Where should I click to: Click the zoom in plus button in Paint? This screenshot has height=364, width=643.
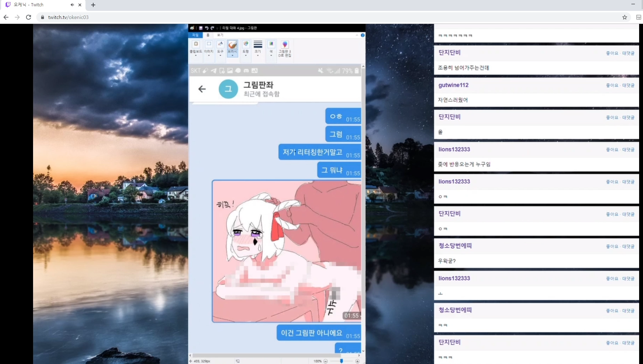coord(357,361)
